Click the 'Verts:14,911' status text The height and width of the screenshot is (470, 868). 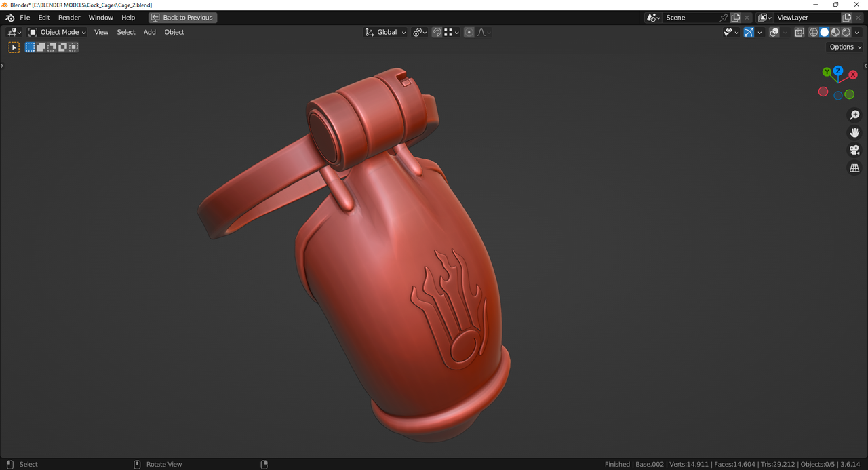(x=689, y=465)
